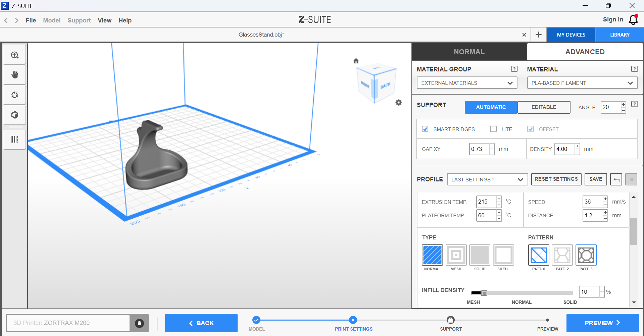Choose infill pattern Patt. 3
This screenshot has width=644, height=336.
(x=586, y=255)
